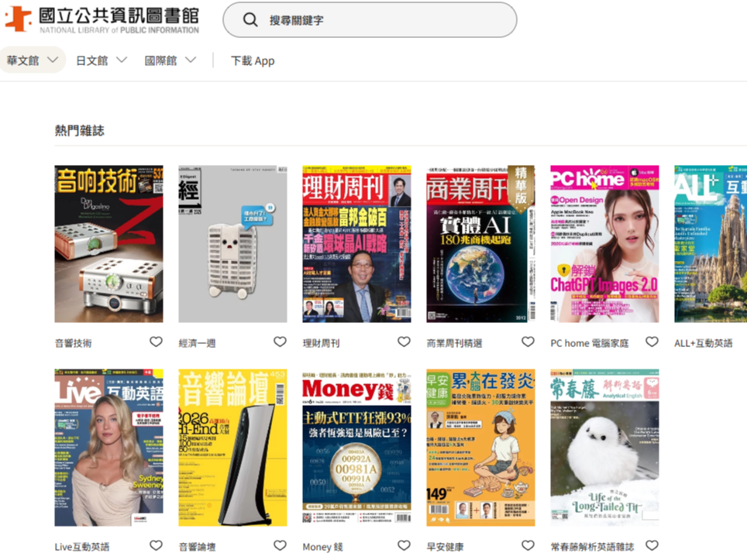
Task: Click the PC home 電腦家庭 title
Action: pos(590,343)
